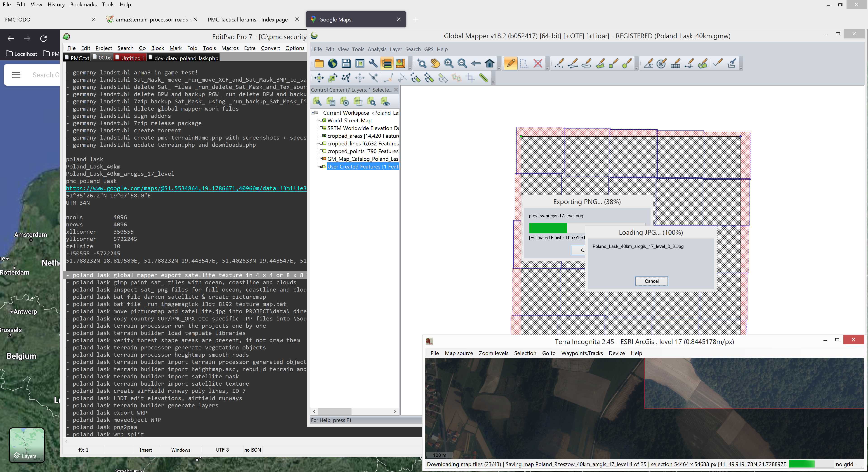Open Terra Incognita Zoom levels menu
The image size is (868, 472).
click(493, 353)
